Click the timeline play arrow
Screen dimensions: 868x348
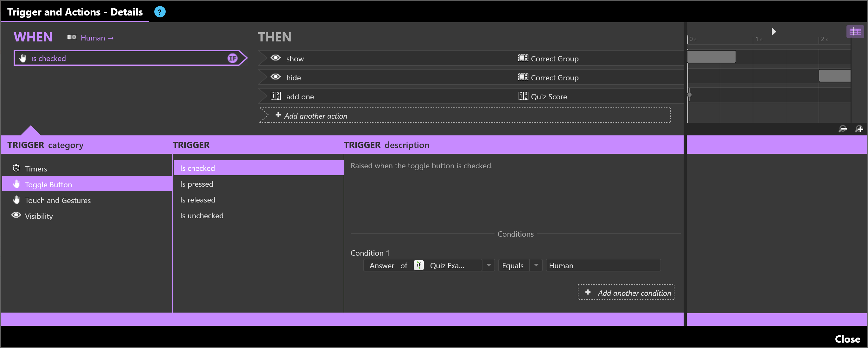coord(774,32)
